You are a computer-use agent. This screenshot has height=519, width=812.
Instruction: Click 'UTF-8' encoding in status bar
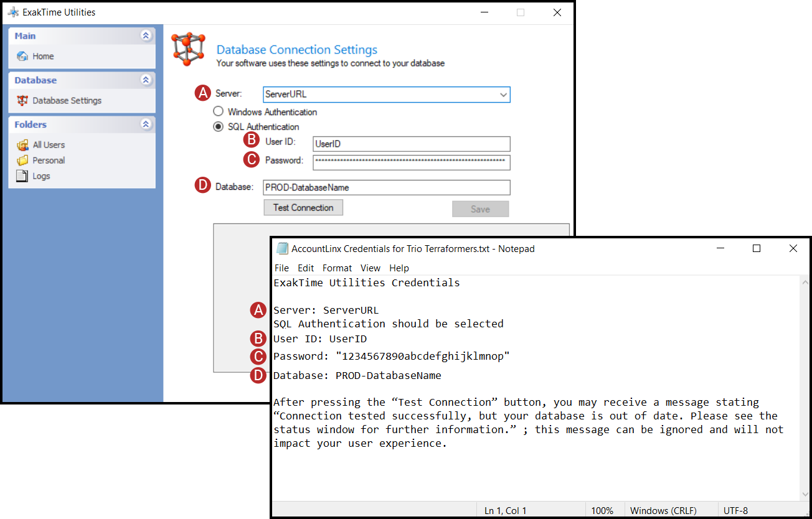click(x=736, y=510)
